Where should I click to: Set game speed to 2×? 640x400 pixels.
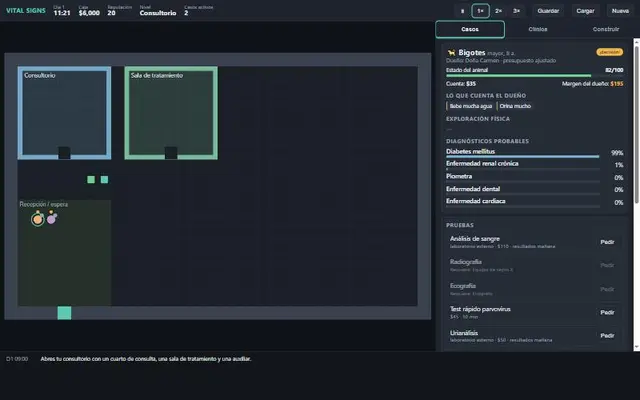[x=498, y=11]
